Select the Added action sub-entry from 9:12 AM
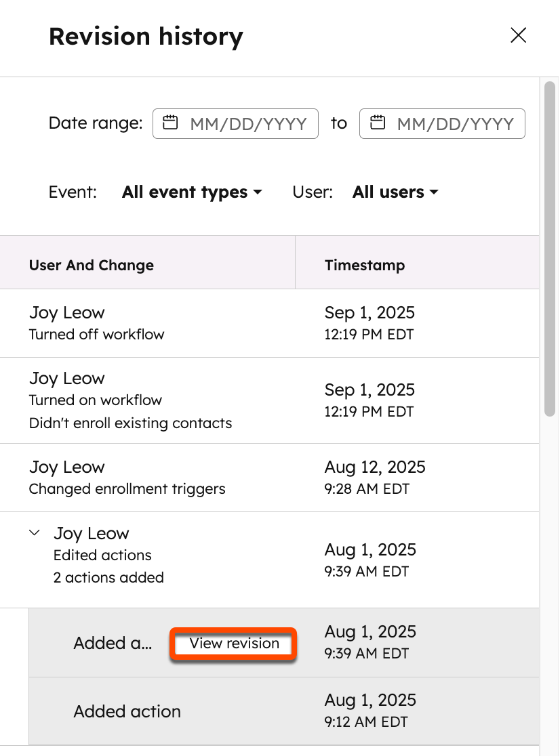This screenshot has width=560, height=756. pyautogui.click(x=127, y=711)
